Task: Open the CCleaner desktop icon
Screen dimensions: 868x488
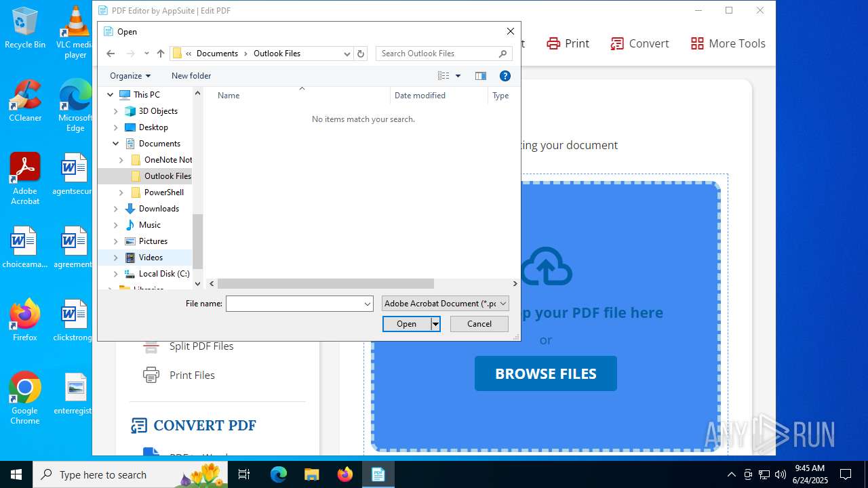Action: tap(25, 102)
